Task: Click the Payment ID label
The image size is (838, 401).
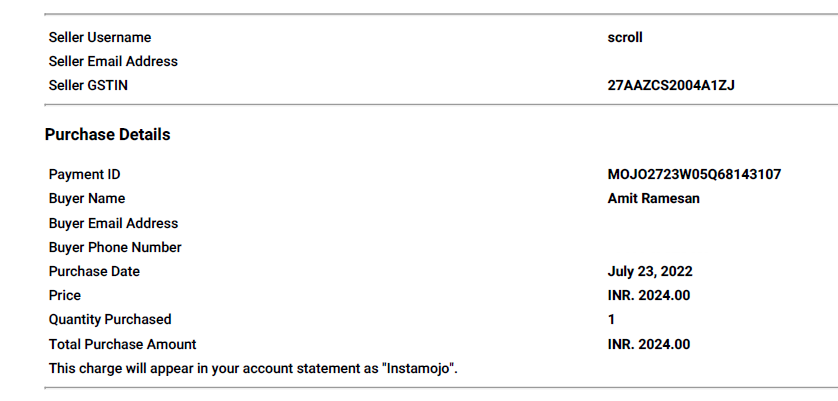Action: click(84, 174)
